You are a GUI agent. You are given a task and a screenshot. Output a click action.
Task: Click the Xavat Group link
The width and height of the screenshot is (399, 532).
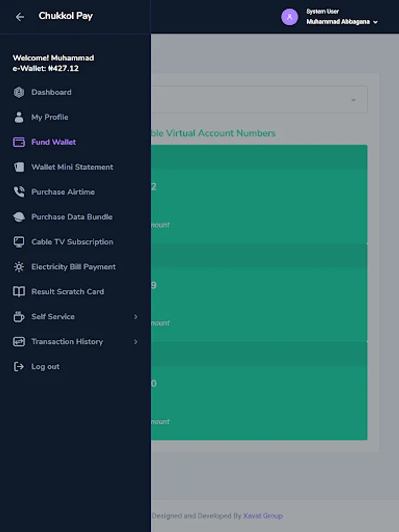point(263,515)
